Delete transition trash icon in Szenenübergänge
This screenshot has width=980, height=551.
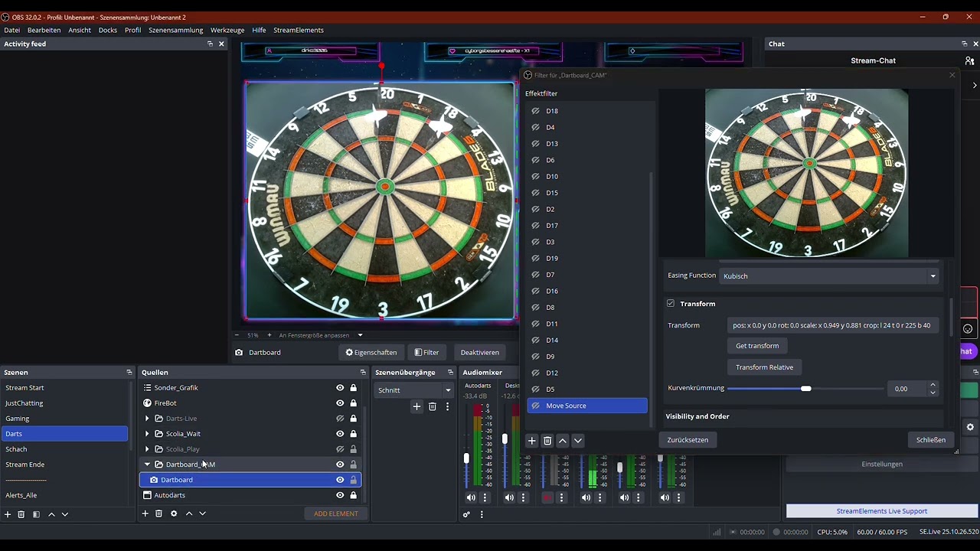coord(432,406)
